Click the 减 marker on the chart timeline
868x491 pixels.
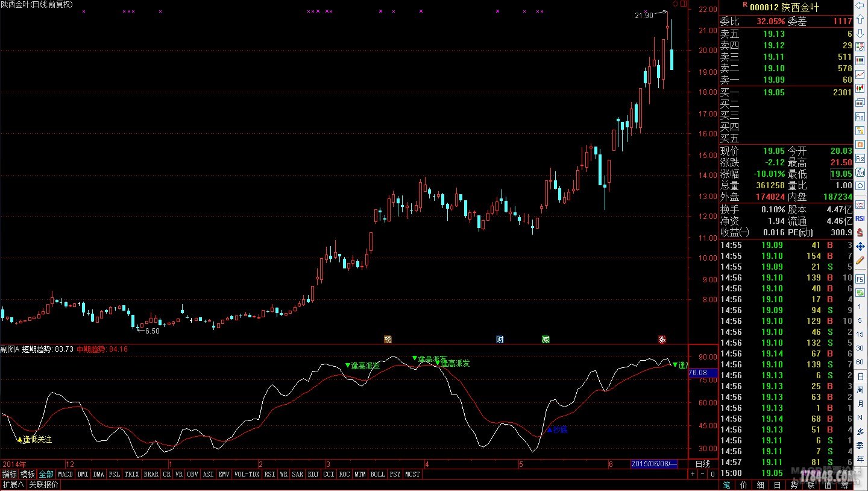[x=546, y=340]
